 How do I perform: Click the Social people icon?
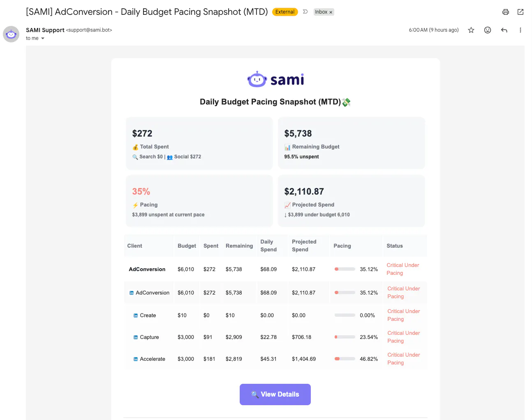(x=170, y=157)
